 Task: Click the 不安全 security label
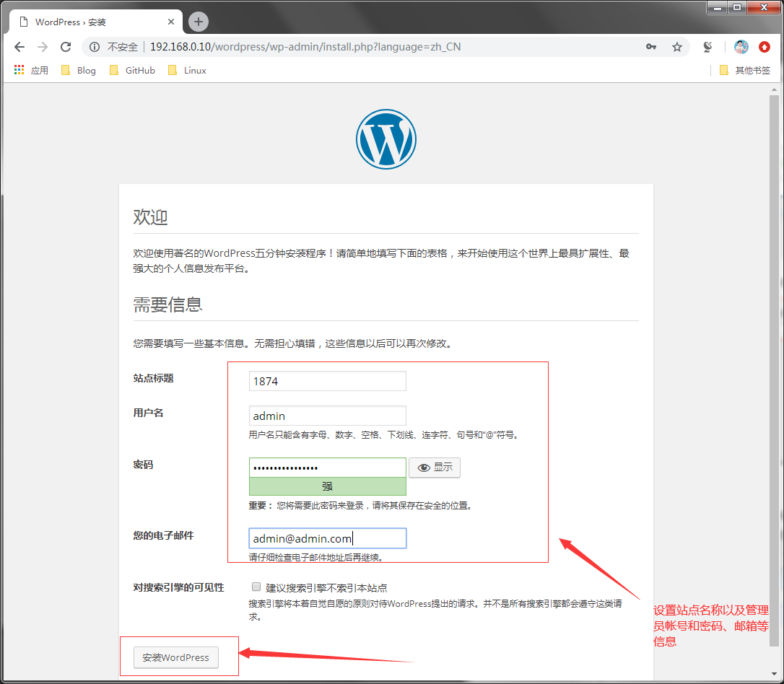(123, 47)
